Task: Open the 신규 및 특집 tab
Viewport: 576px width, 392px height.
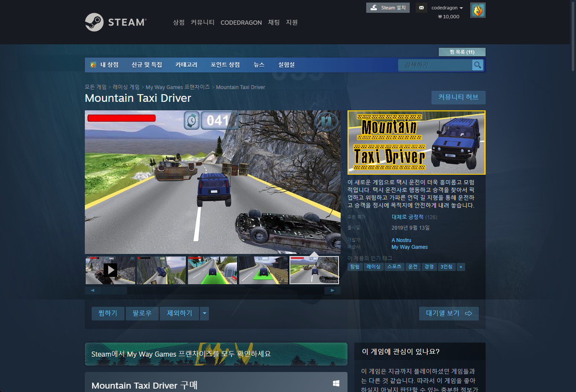Action: [x=147, y=65]
